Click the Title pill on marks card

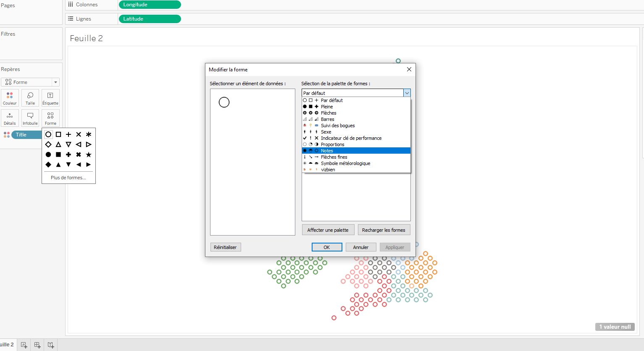click(27, 135)
